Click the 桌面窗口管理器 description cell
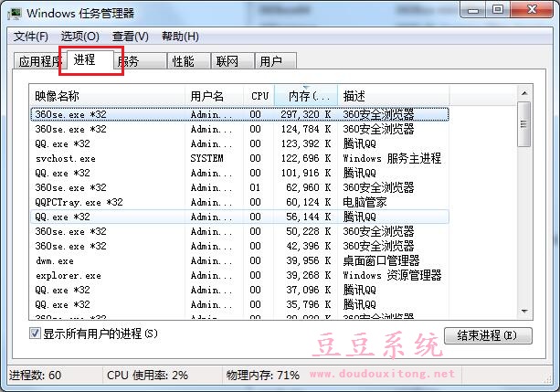This screenshot has height=392, width=560. [x=381, y=260]
